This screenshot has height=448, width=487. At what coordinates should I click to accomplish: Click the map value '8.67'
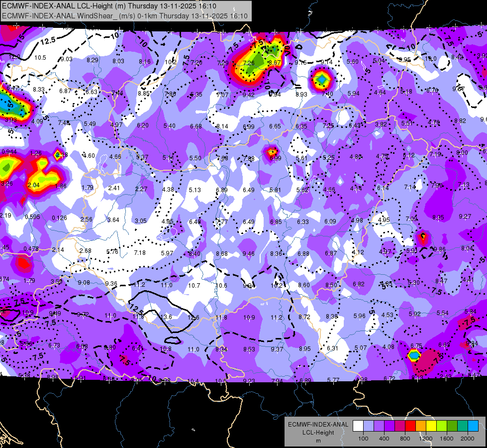pos(275,63)
